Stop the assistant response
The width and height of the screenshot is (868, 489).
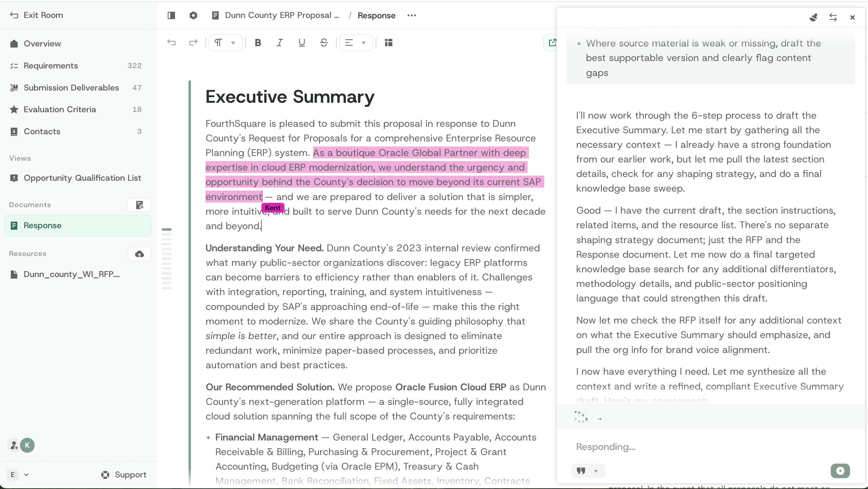(x=840, y=471)
